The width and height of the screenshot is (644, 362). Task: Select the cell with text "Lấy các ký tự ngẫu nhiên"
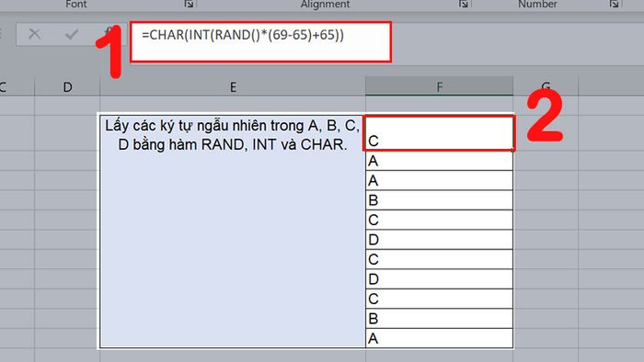(x=233, y=232)
